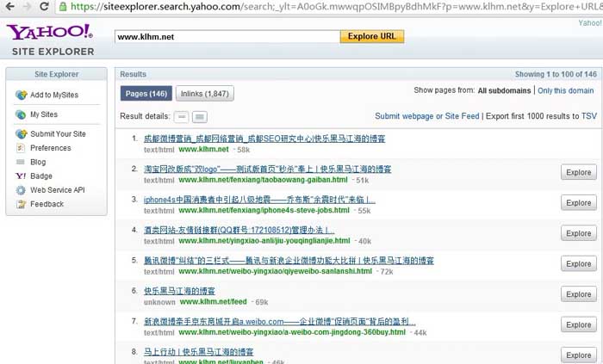Open Submit Your Site link
Image resolution: width=603 pixels, height=364 pixels.
click(58, 134)
